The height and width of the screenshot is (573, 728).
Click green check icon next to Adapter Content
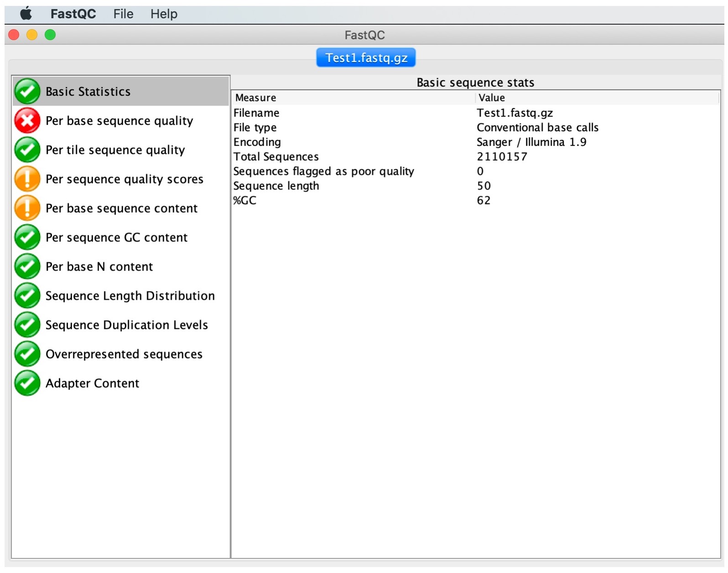click(27, 383)
